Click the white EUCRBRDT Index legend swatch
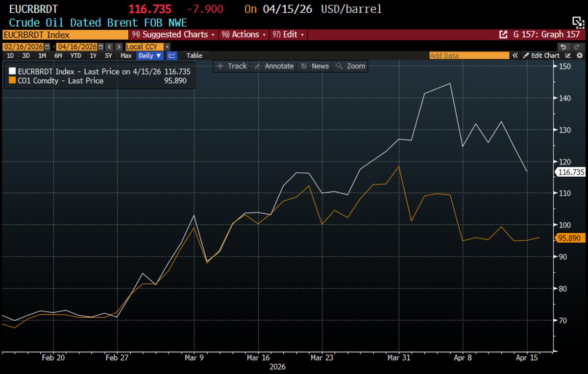Viewport: 588px width, 374px height. click(12, 71)
